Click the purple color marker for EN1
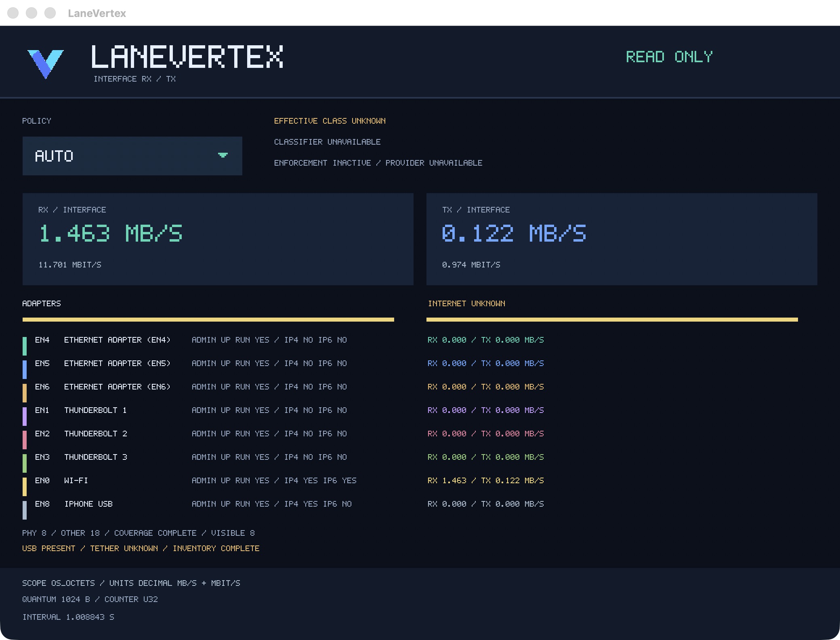This screenshot has height=640, width=840. (25, 416)
